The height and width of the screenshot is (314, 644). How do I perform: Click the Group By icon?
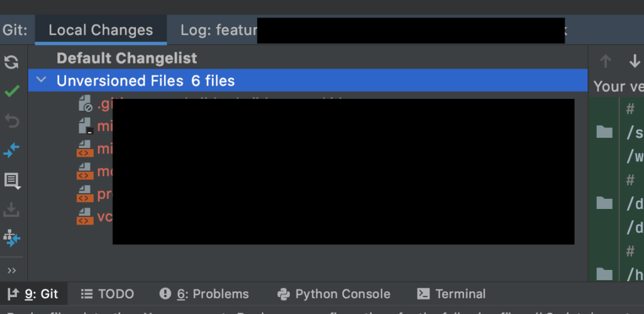click(x=11, y=238)
